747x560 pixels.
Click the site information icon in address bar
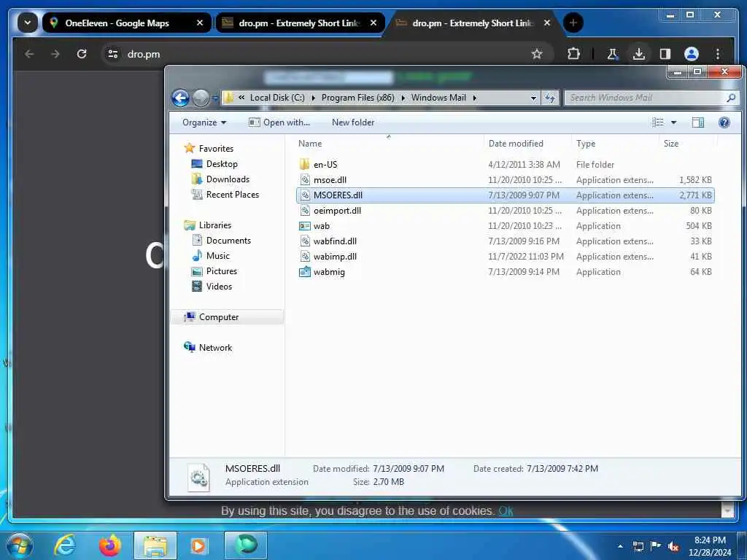point(113,54)
